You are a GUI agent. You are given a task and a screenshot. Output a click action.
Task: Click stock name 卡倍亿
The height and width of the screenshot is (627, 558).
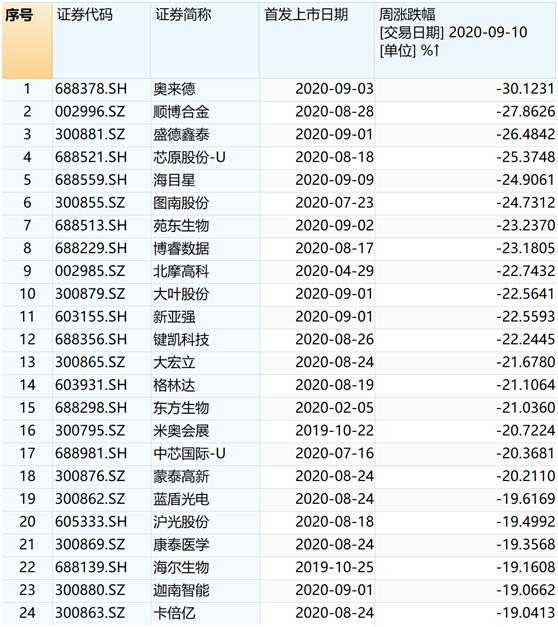174,613
